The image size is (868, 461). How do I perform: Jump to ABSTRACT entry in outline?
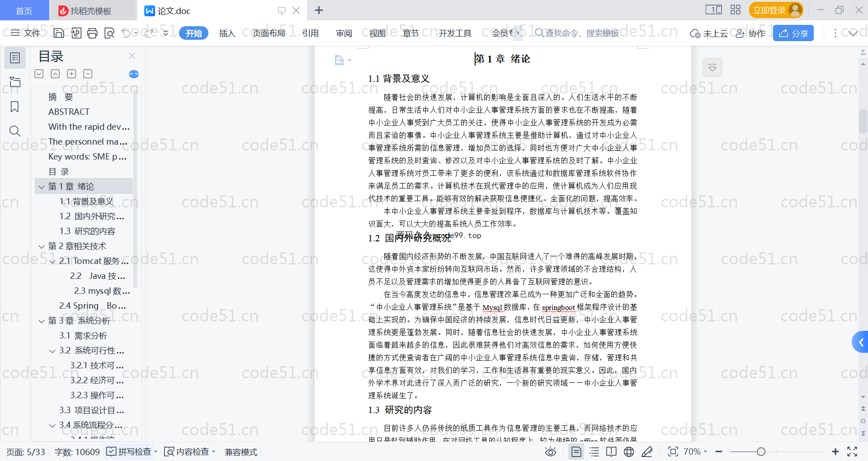tap(69, 112)
